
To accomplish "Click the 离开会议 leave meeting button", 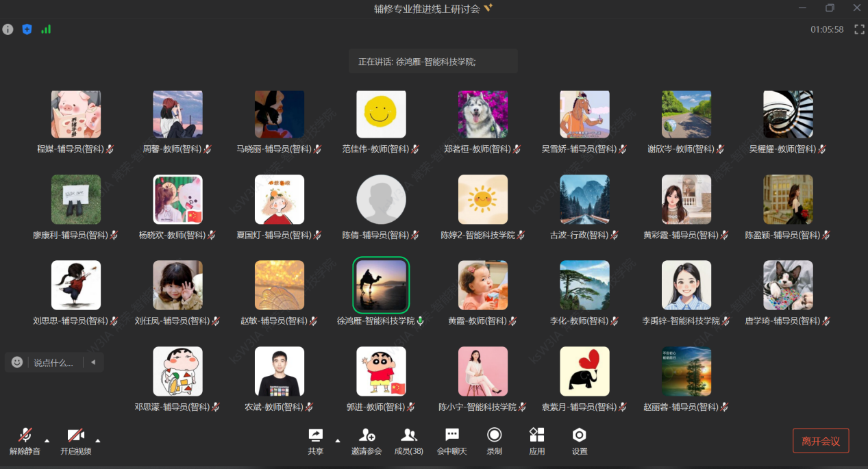I will pos(820,441).
